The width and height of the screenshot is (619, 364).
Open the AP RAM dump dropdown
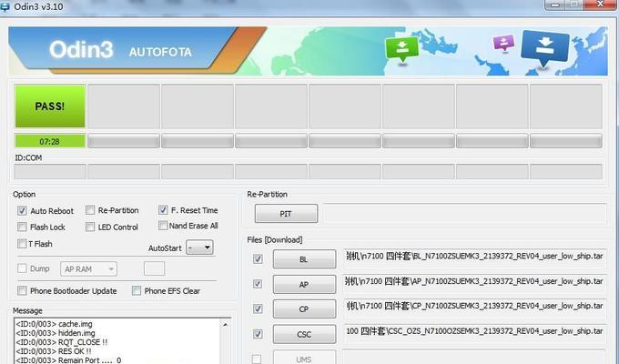point(88,268)
